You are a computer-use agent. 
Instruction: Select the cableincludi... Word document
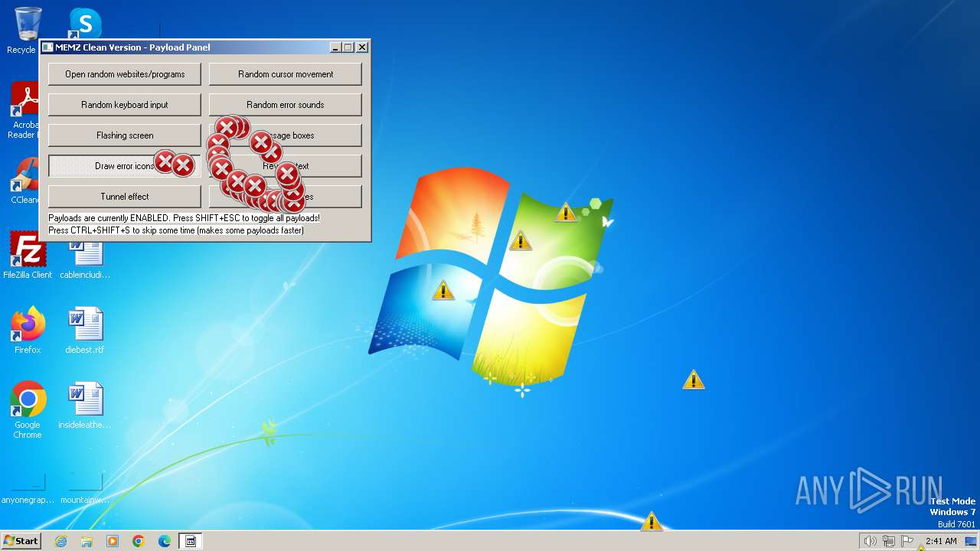click(85, 259)
